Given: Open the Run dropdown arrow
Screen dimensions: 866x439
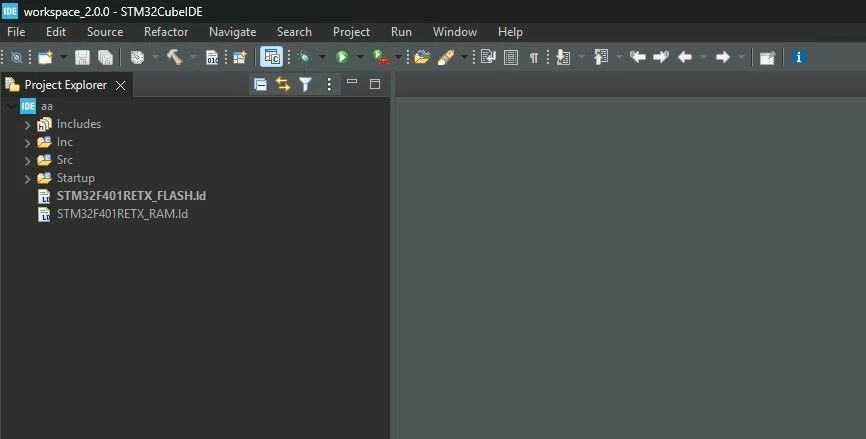Looking at the screenshot, I should pyautogui.click(x=360, y=57).
